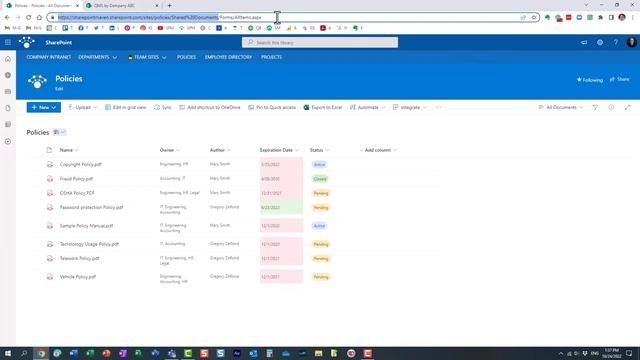This screenshot has width=640, height=360.
Task: Open Sample Policy Manual.pdf
Action: pos(86,226)
